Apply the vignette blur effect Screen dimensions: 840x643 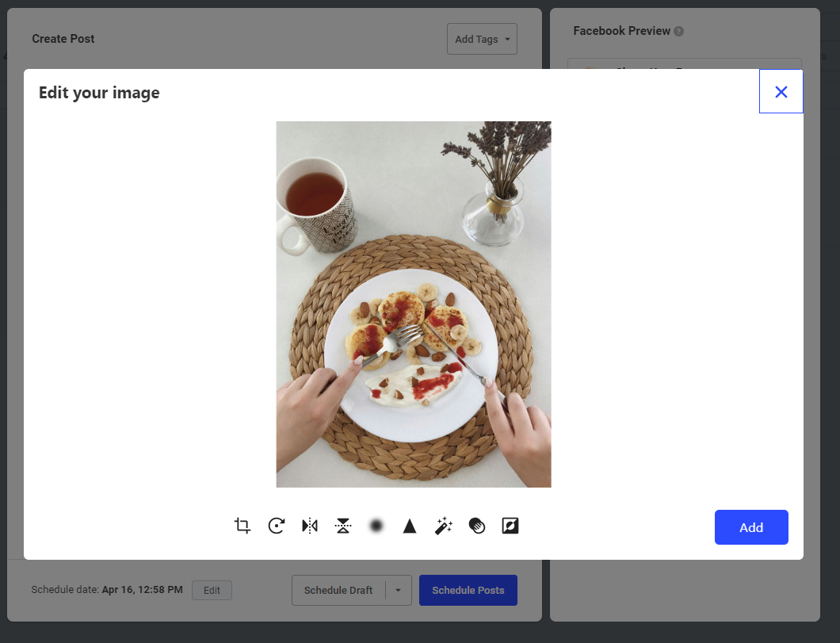click(x=376, y=525)
